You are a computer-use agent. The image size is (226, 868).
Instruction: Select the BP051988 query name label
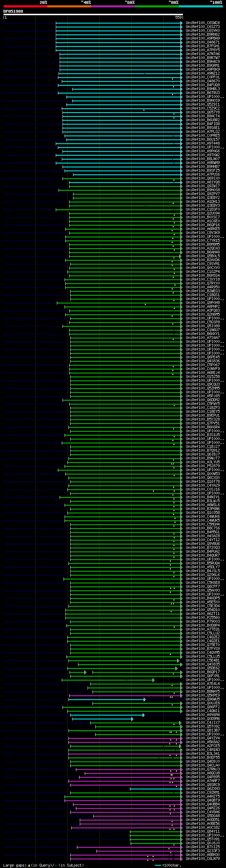[13, 11]
